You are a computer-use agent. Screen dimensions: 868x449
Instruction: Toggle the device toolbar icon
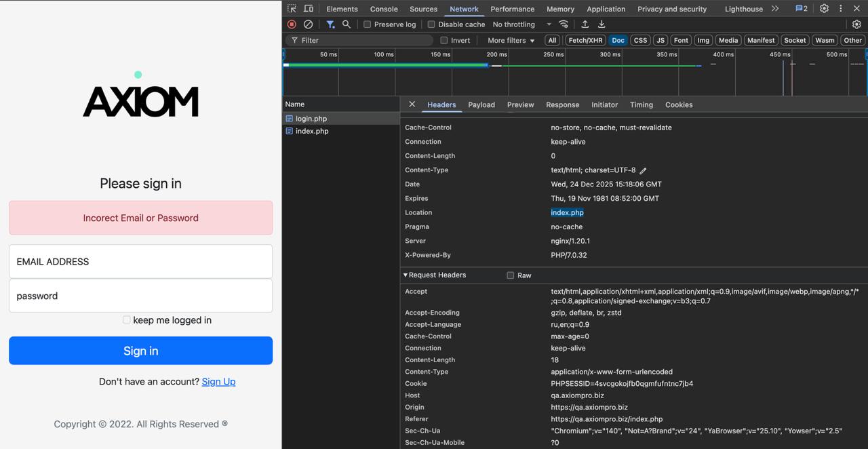coord(309,9)
